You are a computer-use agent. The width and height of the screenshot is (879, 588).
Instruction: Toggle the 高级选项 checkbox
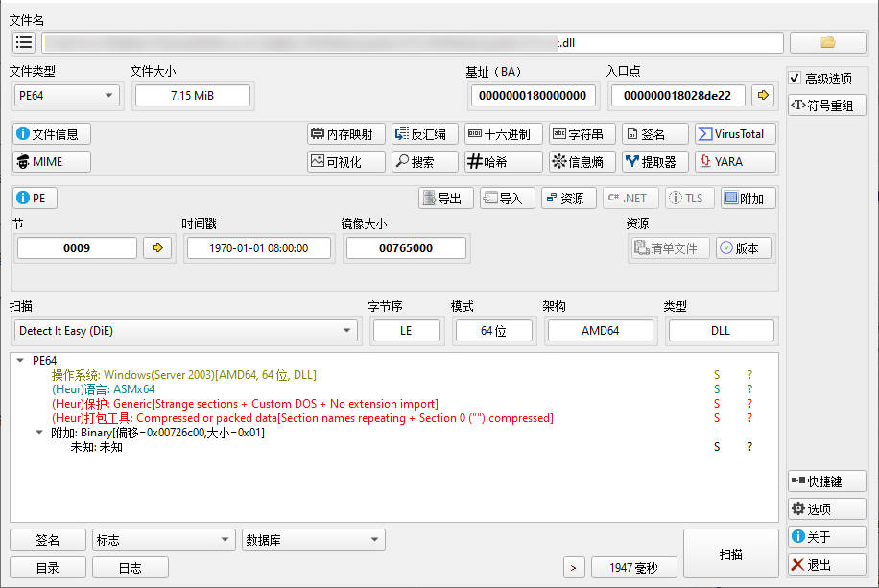793,79
